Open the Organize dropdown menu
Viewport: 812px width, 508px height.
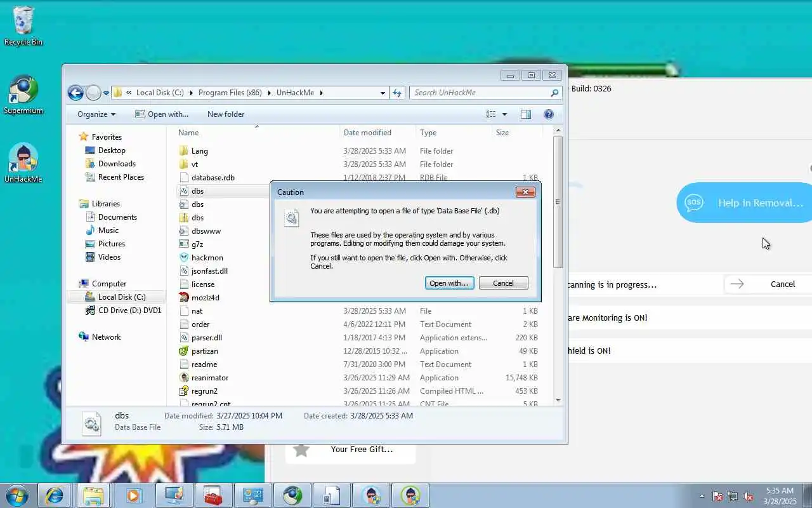click(96, 114)
